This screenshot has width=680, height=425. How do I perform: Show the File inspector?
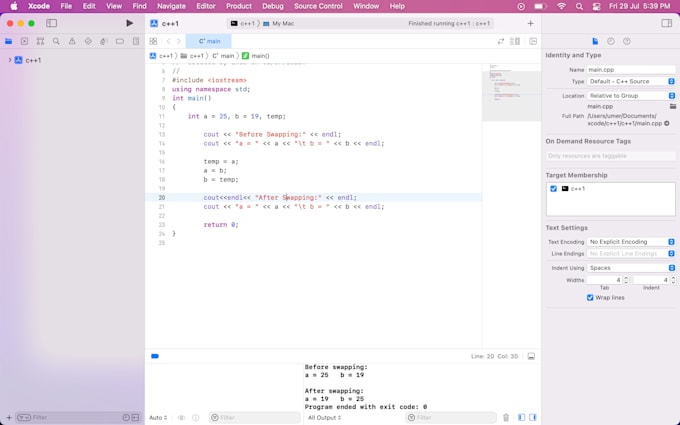click(x=595, y=41)
